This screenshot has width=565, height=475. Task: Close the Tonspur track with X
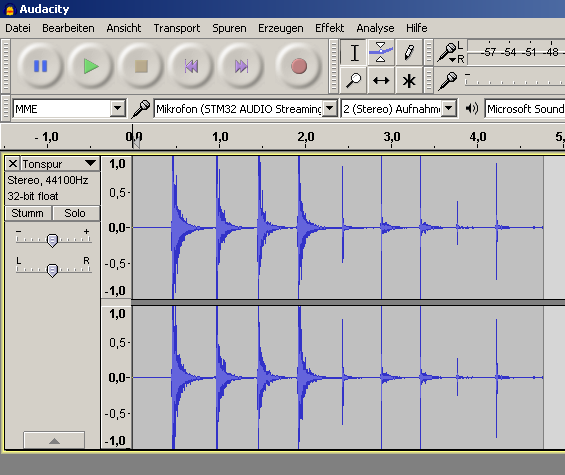pos(13,164)
